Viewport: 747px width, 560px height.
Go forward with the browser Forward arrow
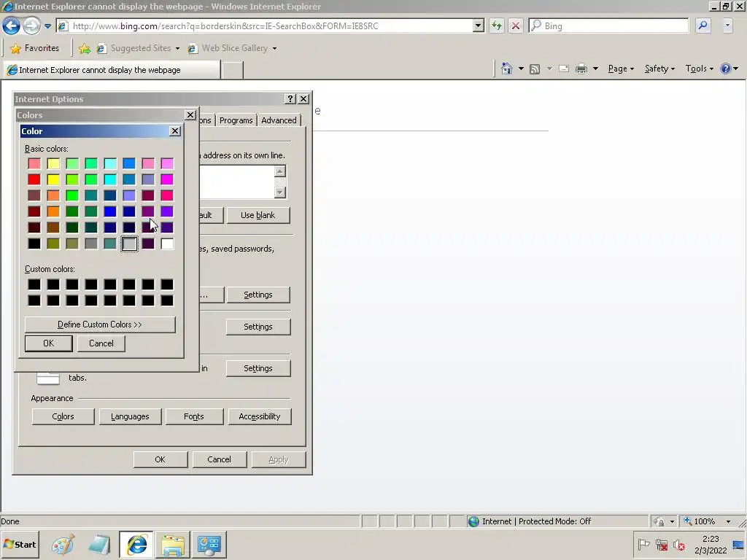click(31, 26)
